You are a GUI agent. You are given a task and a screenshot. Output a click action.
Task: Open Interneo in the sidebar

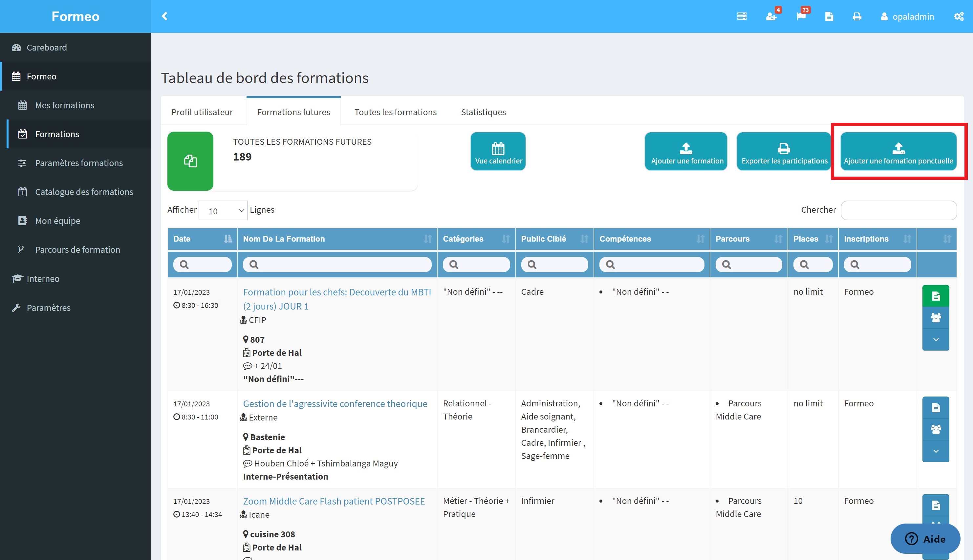tap(76, 278)
